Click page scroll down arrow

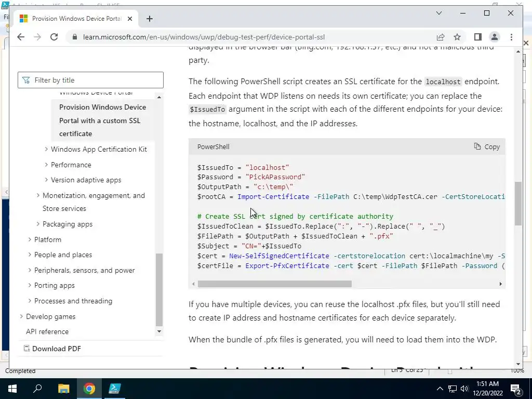click(518, 364)
